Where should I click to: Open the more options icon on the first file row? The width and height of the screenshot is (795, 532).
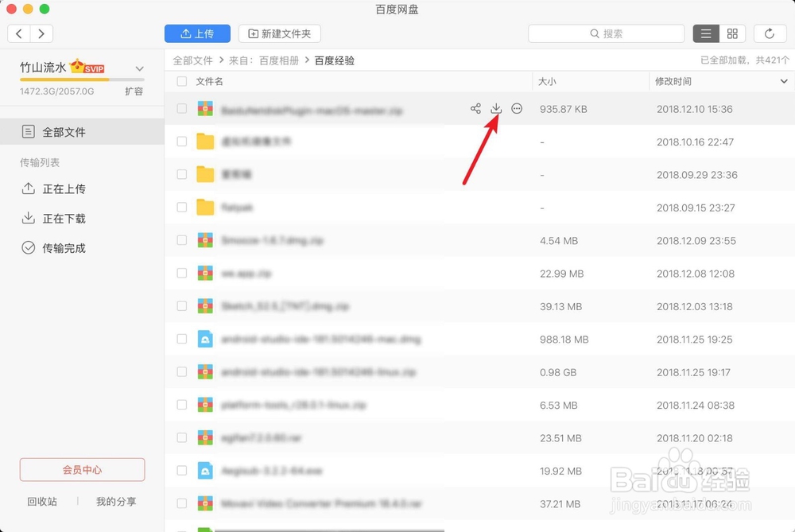[x=516, y=108]
